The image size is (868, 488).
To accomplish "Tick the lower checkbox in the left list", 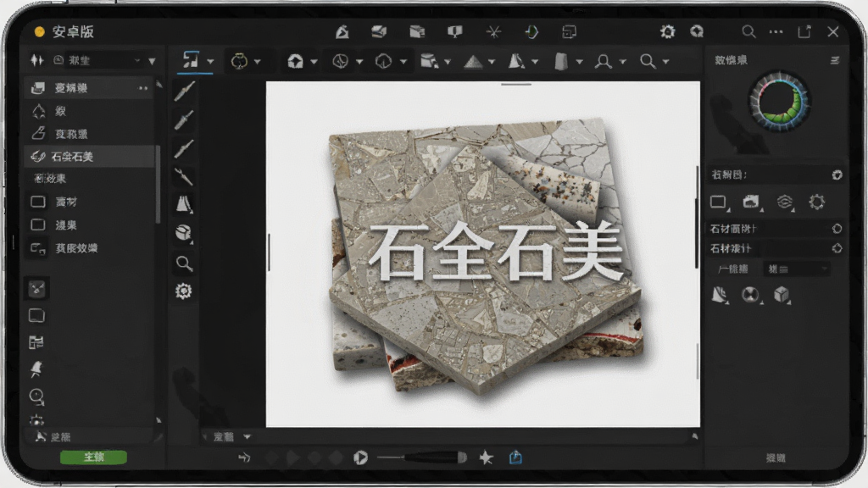I will click(37, 225).
